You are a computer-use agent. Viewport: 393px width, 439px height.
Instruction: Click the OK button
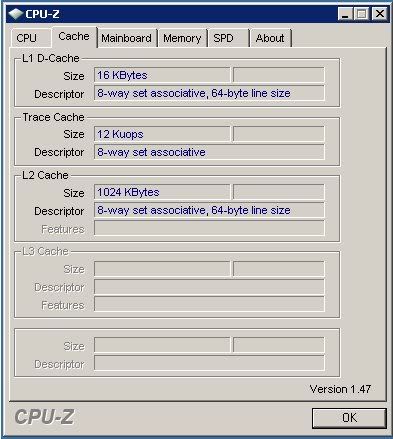pos(349,418)
